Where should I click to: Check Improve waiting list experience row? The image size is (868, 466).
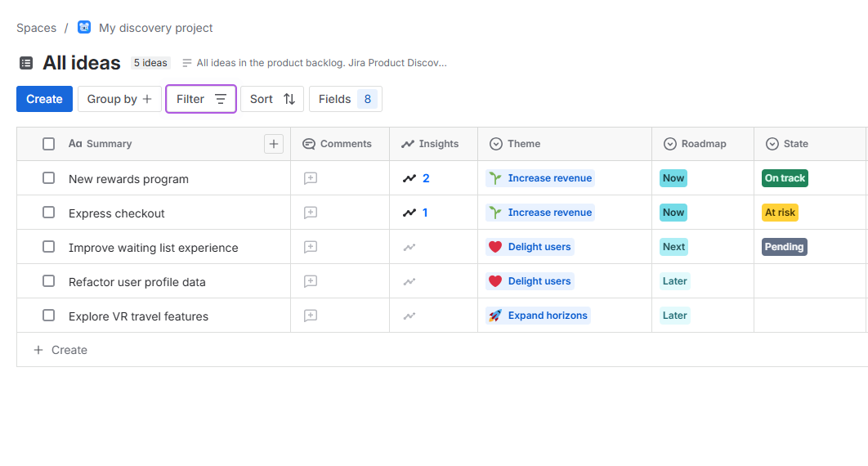49,247
